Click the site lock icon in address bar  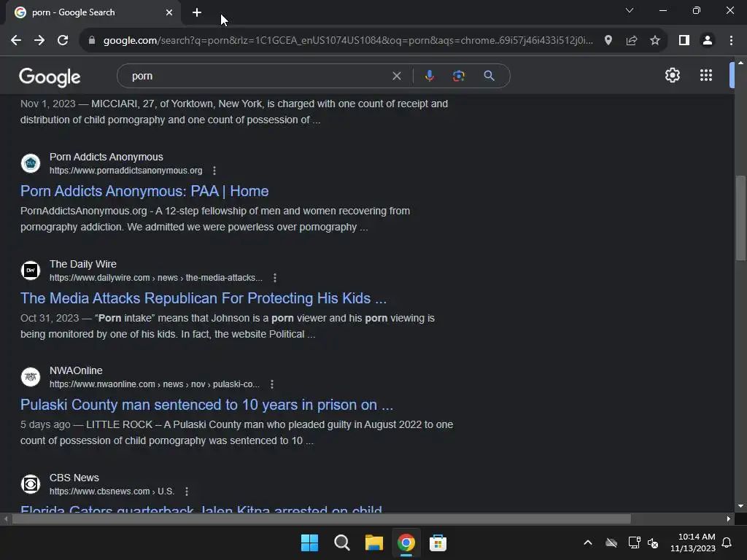click(92, 41)
